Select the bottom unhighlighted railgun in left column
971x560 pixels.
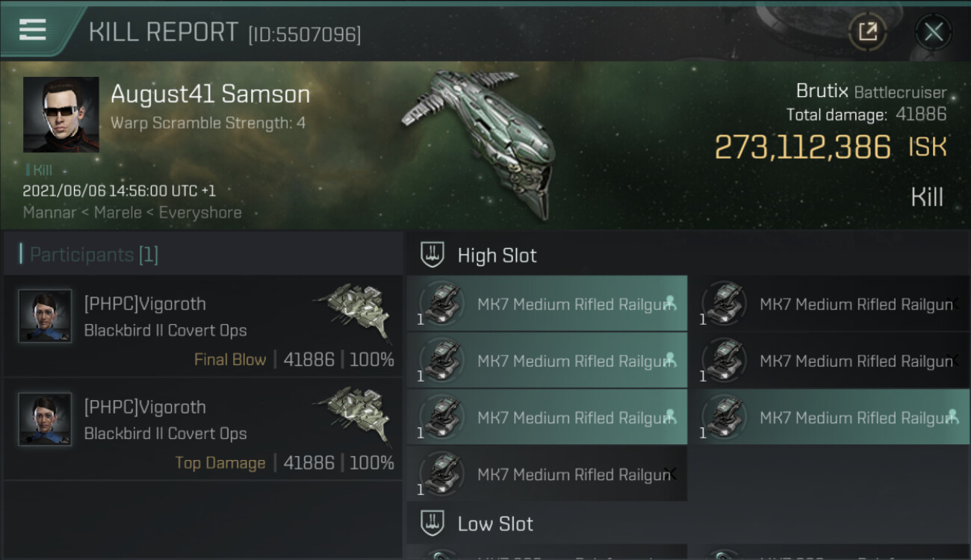tap(547, 474)
